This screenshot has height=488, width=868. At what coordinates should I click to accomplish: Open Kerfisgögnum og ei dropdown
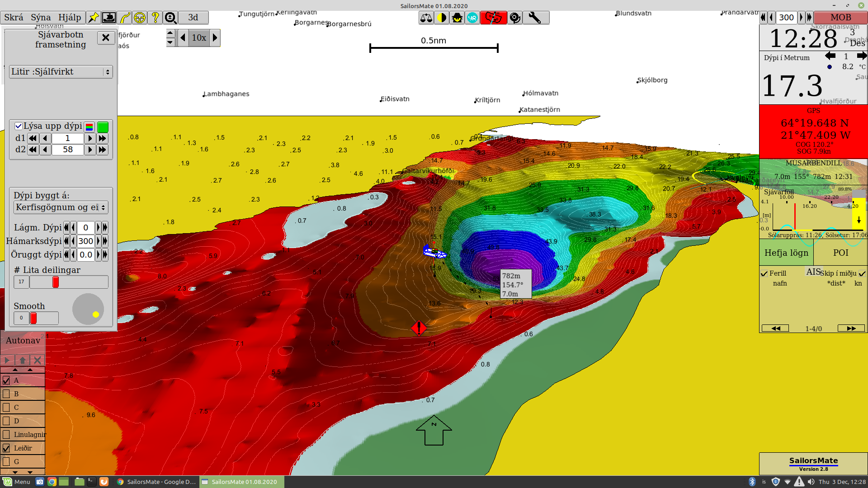[61, 207]
